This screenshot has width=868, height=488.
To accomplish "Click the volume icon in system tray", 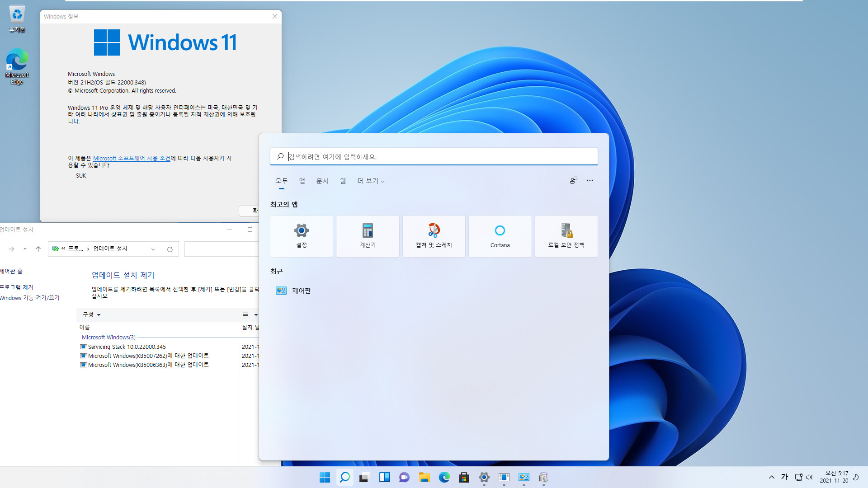I will pyautogui.click(x=809, y=477).
